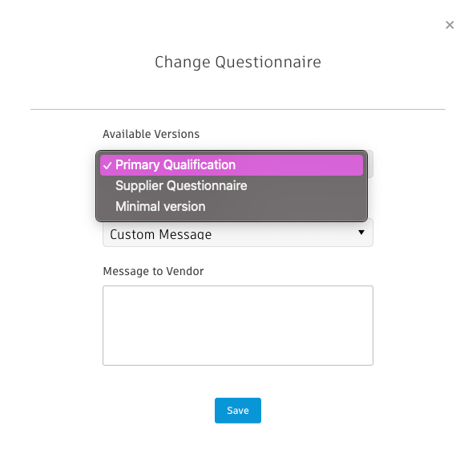Click the Custom Message text in the select
The width and height of the screenshot is (476, 470).
click(160, 234)
